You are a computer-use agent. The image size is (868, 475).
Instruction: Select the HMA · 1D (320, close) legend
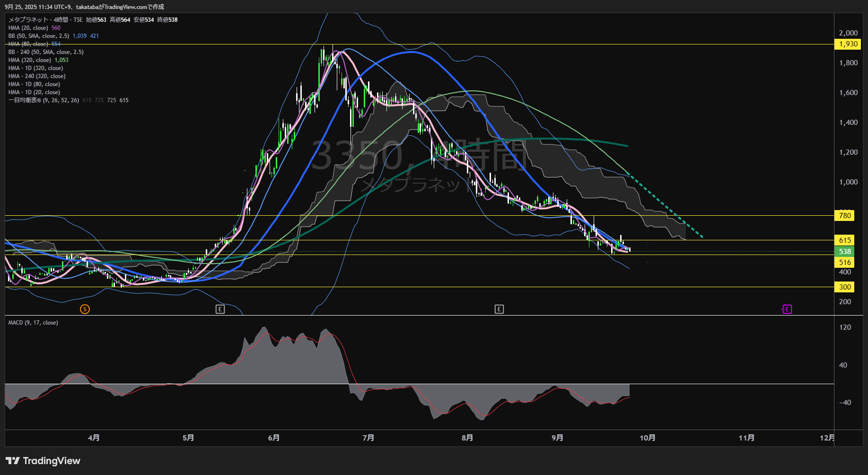pyautogui.click(x=35, y=68)
